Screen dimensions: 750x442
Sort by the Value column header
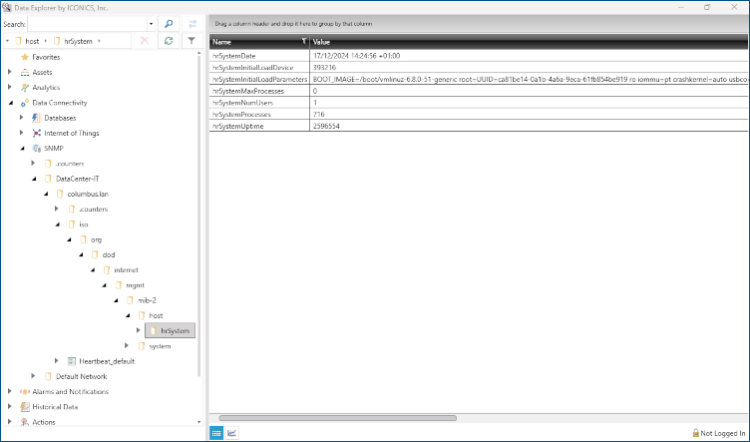(x=529, y=42)
